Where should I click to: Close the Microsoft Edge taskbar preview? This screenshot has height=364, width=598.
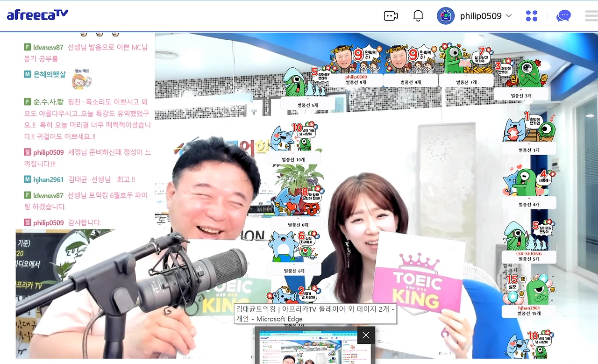point(366,335)
